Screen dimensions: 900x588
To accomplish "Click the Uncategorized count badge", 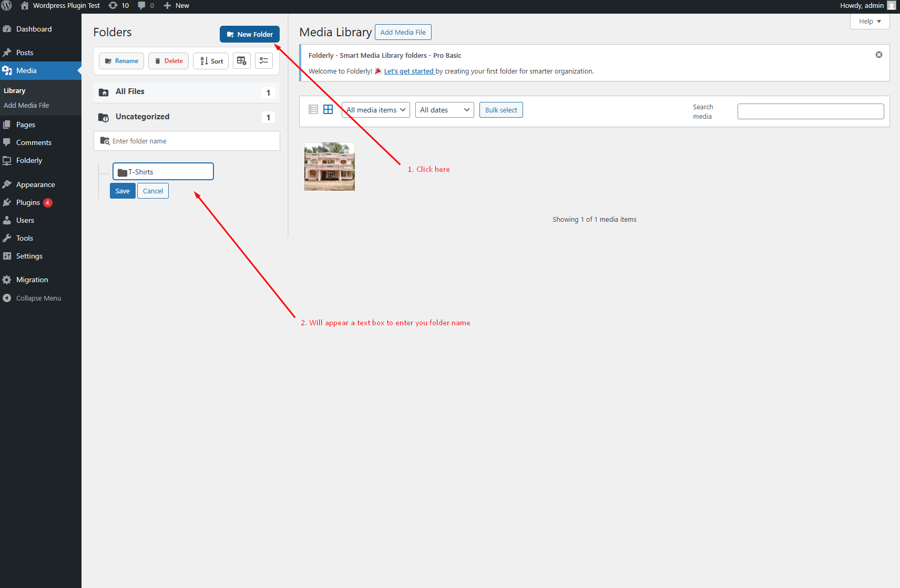I will tap(268, 117).
